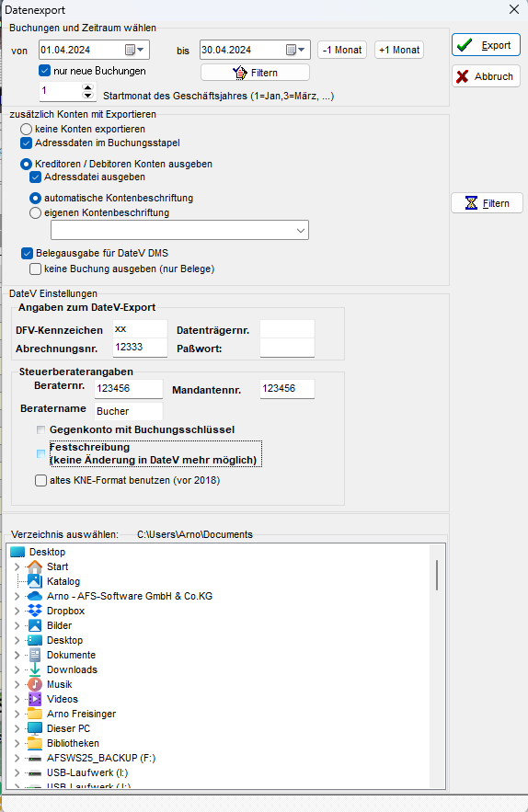Expand the Bibliotheken tree node

17,743
